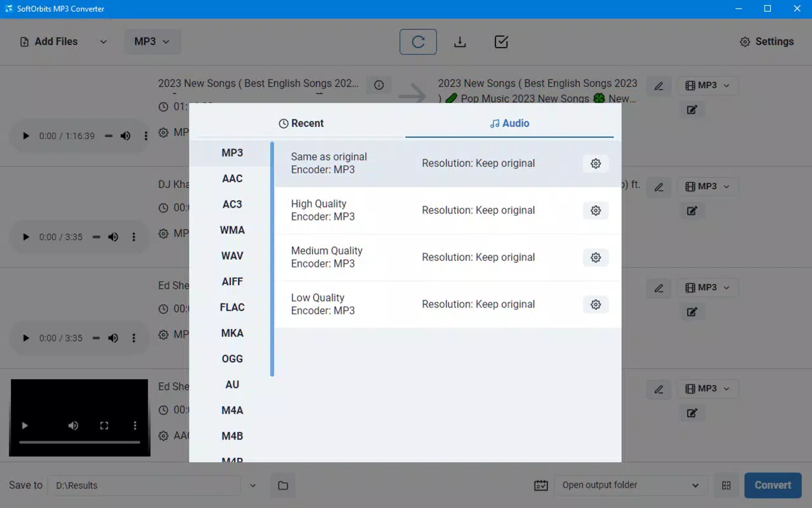Click pencil rename icon on fourth file row
This screenshot has height=508, width=812.
point(658,389)
